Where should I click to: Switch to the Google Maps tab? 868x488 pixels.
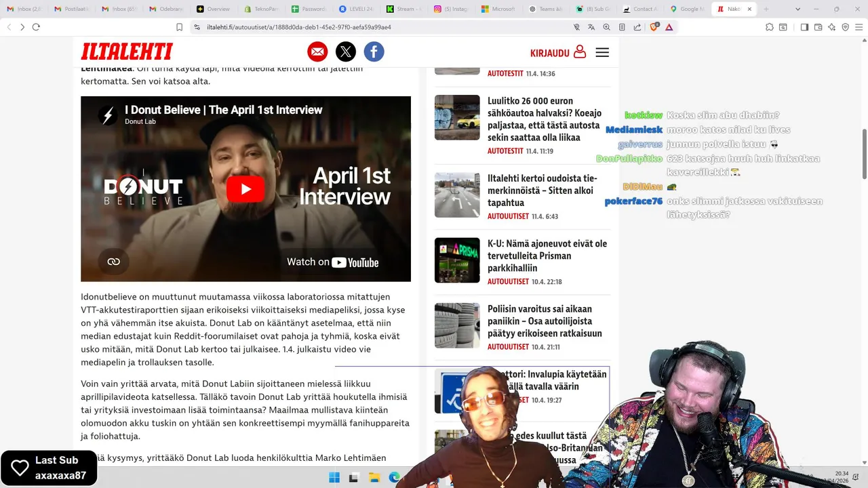[x=688, y=9]
